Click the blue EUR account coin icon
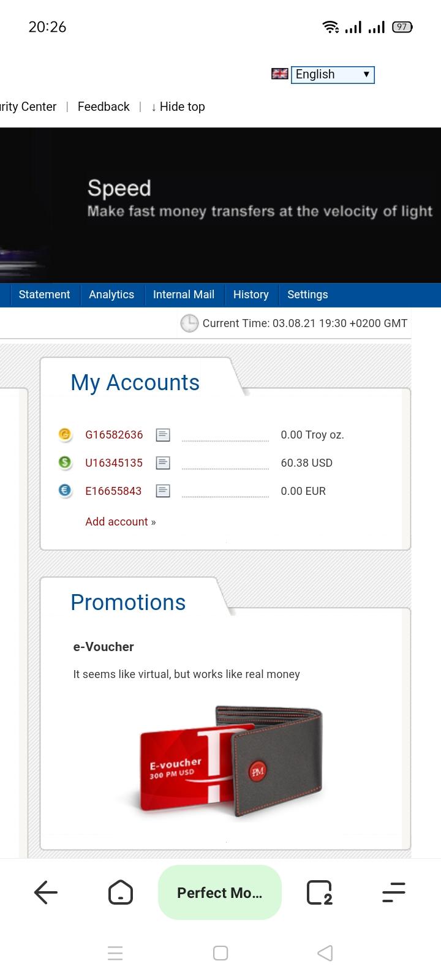Image resolution: width=441 pixels, height=980 pixels. tap(65, 491)
